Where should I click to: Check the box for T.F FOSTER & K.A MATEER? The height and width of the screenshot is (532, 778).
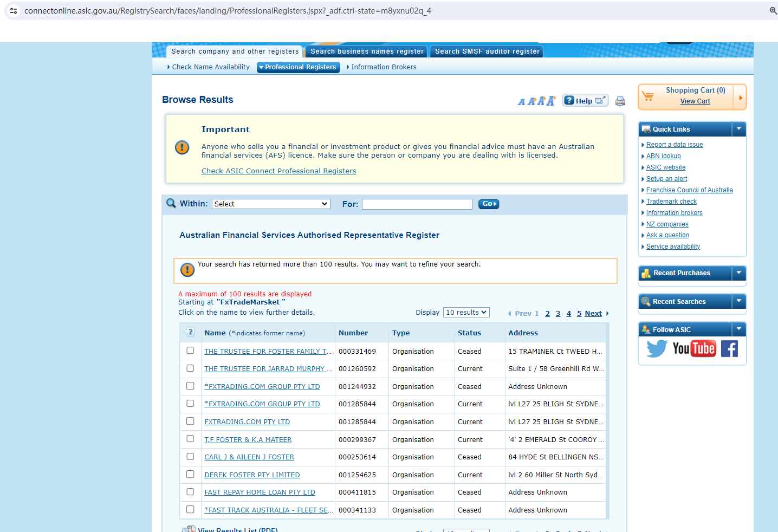[190, 439]
